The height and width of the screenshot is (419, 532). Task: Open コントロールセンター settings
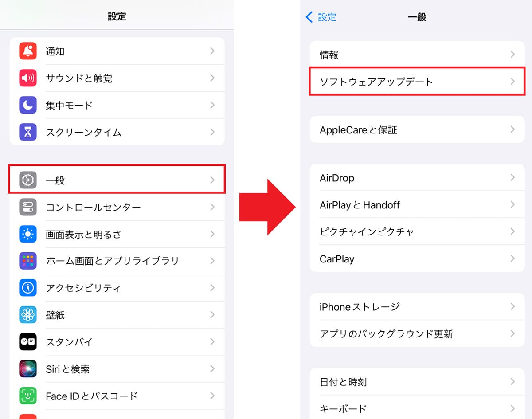tap(117, 207)
